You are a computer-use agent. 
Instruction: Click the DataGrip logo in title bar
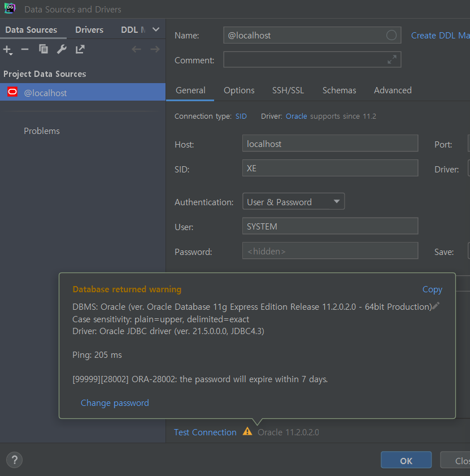click(x=10, y=8)
